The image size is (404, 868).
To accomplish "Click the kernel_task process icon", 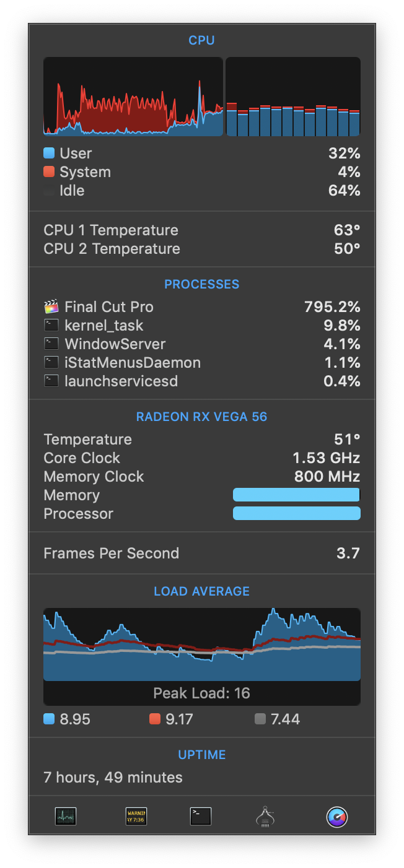I will (x=51, y=326).
